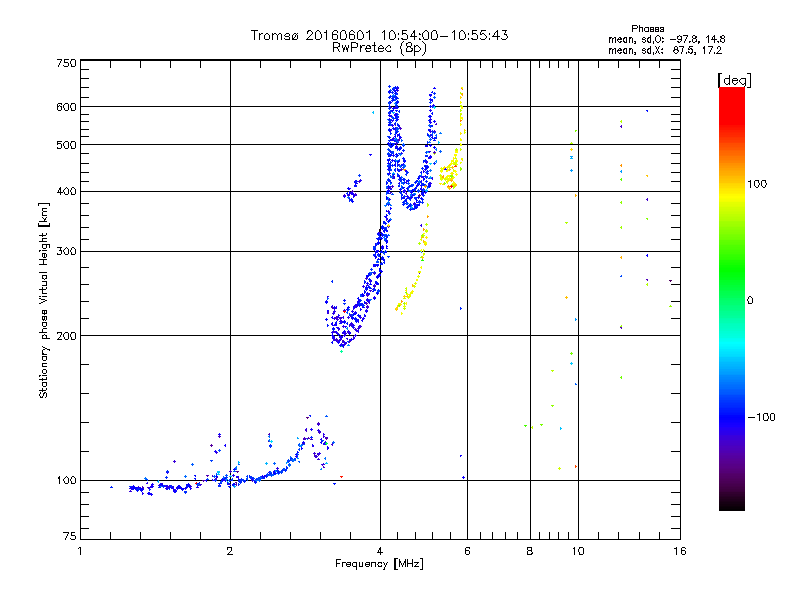Screen dimensions: 800x600
Task: Click the y-axis tick label "400"
Action: (x=66, y=192)
